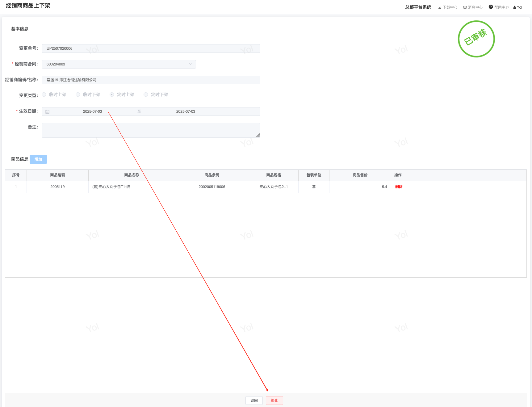Screen dimensions: 532x407
Task: Click the packaging unit cell 套
Action: tap(314, 187)
